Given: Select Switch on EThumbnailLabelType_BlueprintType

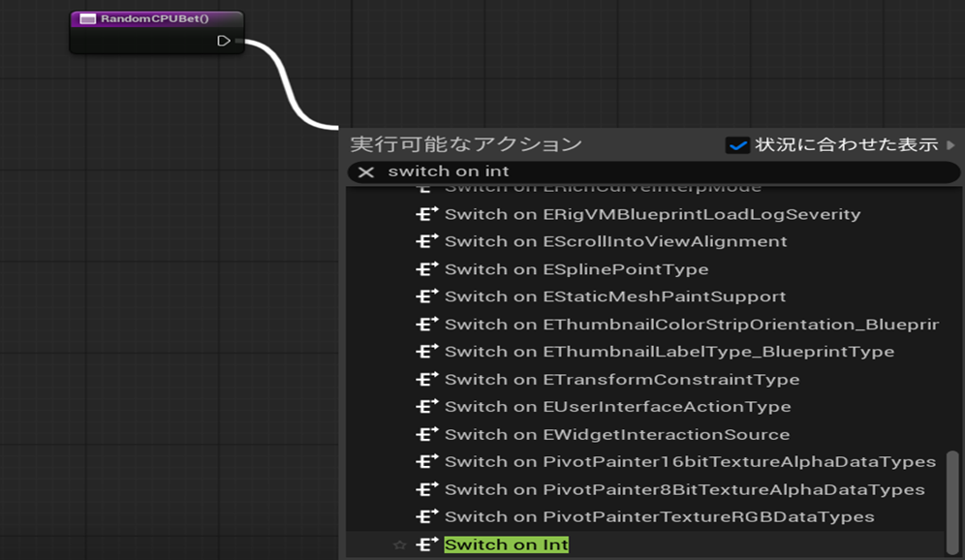Looking at the screenshot, I should (669, 352).
